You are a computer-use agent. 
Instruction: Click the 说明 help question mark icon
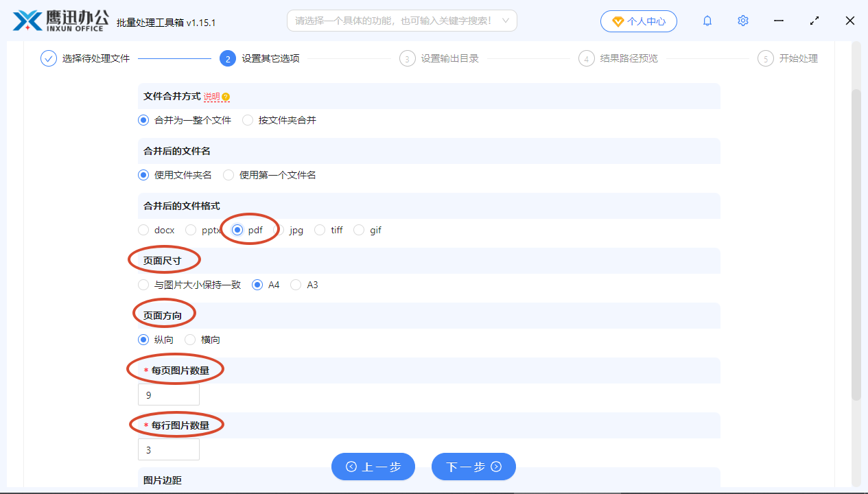(x=226, y=97)
